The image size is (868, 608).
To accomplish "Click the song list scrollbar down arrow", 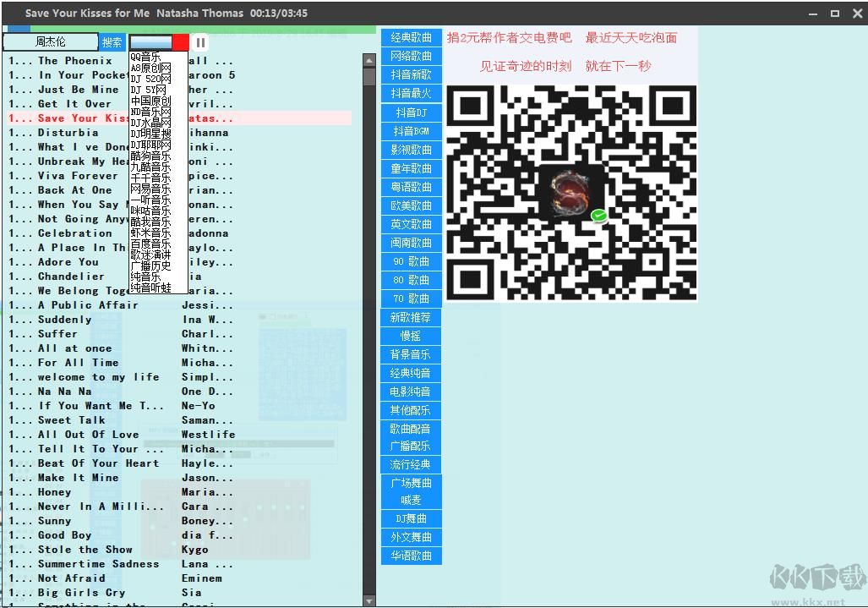I will [x=369, y=600].
